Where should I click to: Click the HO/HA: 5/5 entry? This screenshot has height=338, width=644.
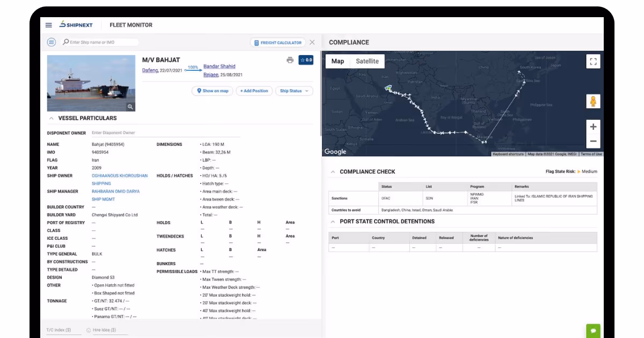(214, 175)
